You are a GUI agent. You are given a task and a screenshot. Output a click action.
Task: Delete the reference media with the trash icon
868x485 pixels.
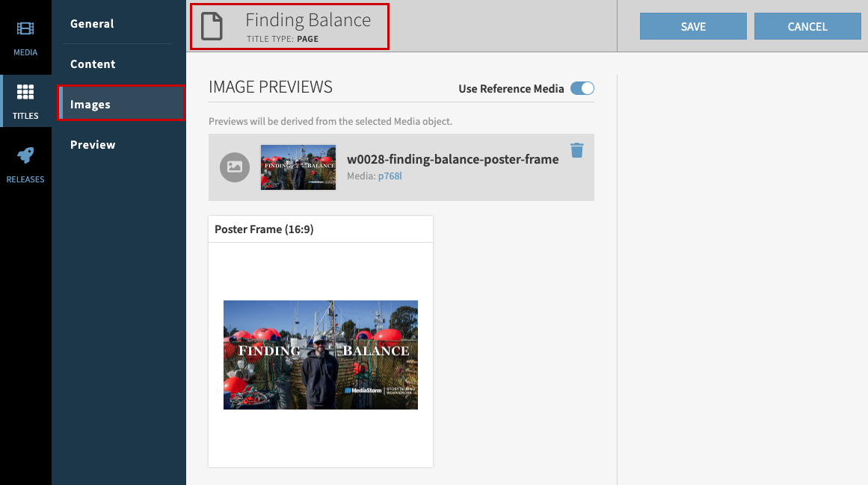coord(576,151)
